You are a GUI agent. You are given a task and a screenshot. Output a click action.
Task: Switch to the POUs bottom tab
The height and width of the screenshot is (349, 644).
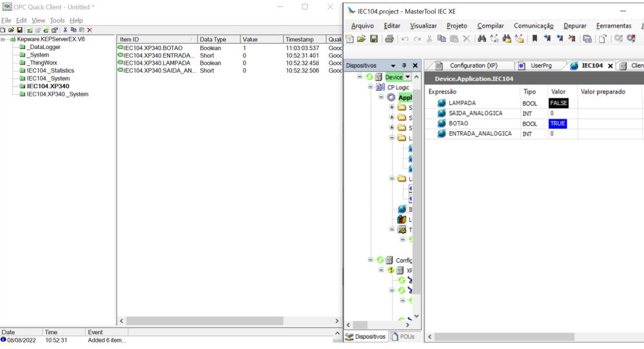404,337
